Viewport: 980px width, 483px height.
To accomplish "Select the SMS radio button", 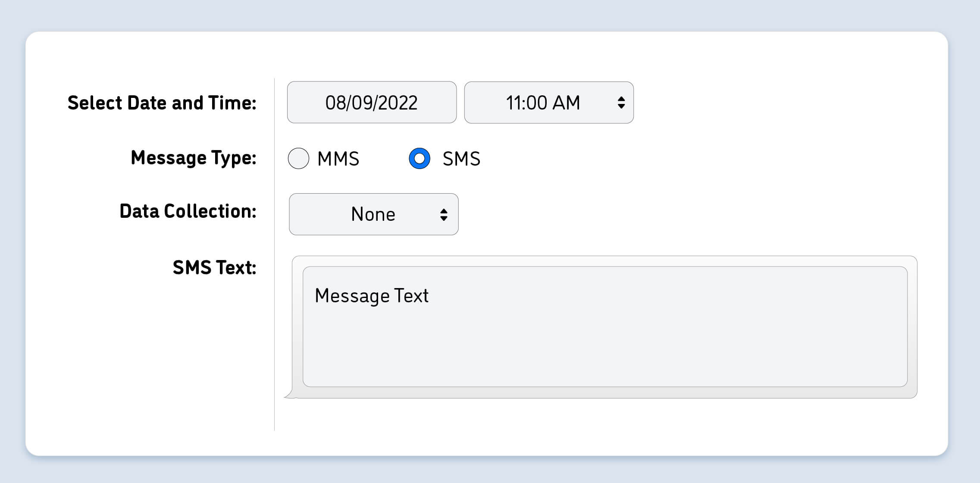I will click(x=419, y=158).
